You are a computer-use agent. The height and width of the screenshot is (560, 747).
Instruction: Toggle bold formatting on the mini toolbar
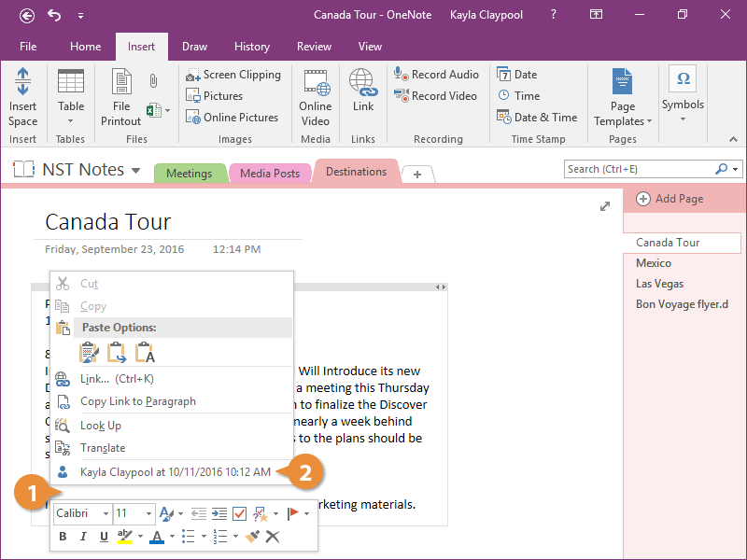(x=63, y=537)
